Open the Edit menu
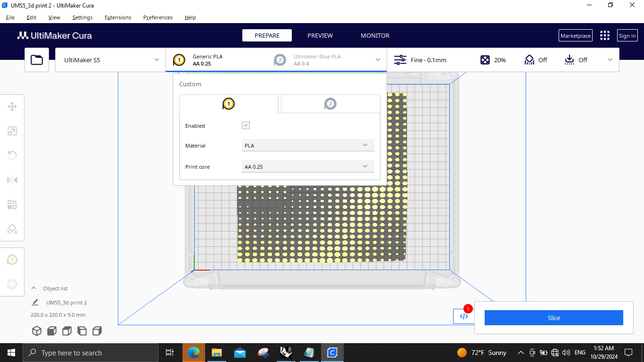Screen dimensions: 644x362 32,17
